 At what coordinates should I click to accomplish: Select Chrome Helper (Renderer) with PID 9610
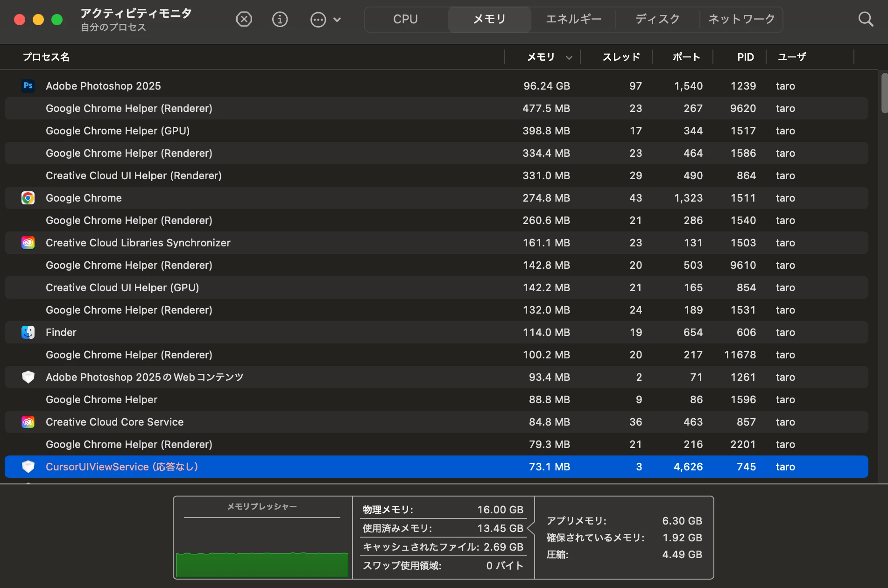pyautogui.click(x=437, y=265)
